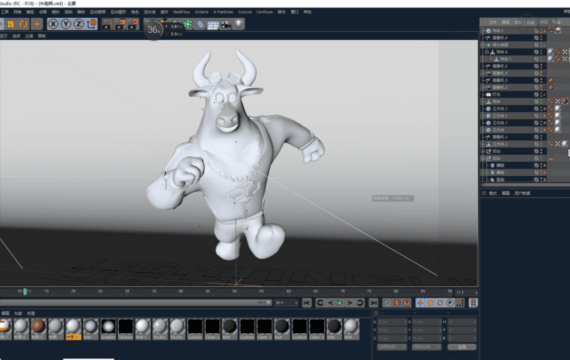570x360 pixels.
Task: Expand the green subdivision object tree item
Action: [x=483, y=45]
